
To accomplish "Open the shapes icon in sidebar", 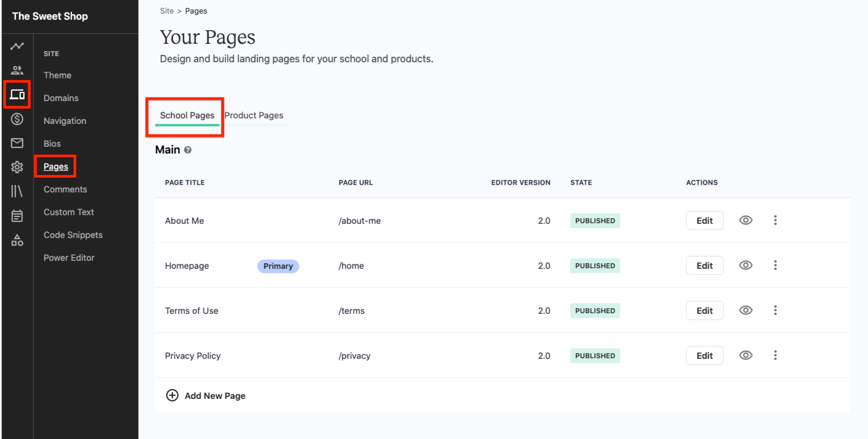I will (17, 240).
